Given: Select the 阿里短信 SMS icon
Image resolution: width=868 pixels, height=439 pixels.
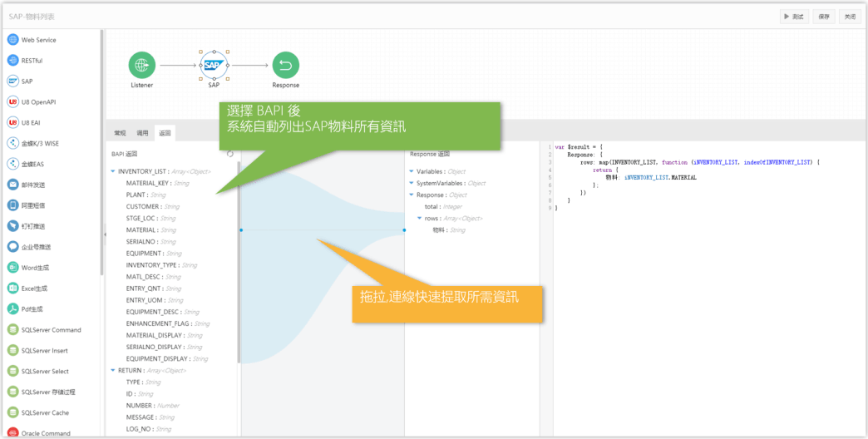Looking at the screenshot, I should [x=12, y=205].
